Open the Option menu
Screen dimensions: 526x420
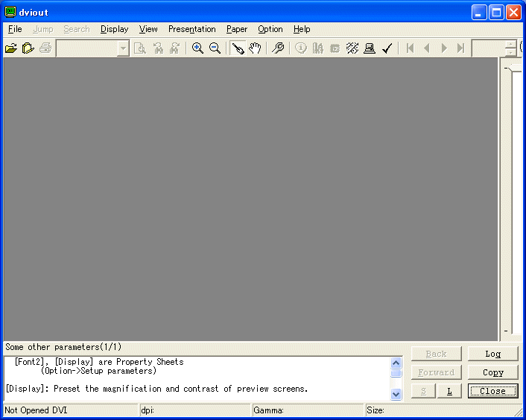[270, 29]
